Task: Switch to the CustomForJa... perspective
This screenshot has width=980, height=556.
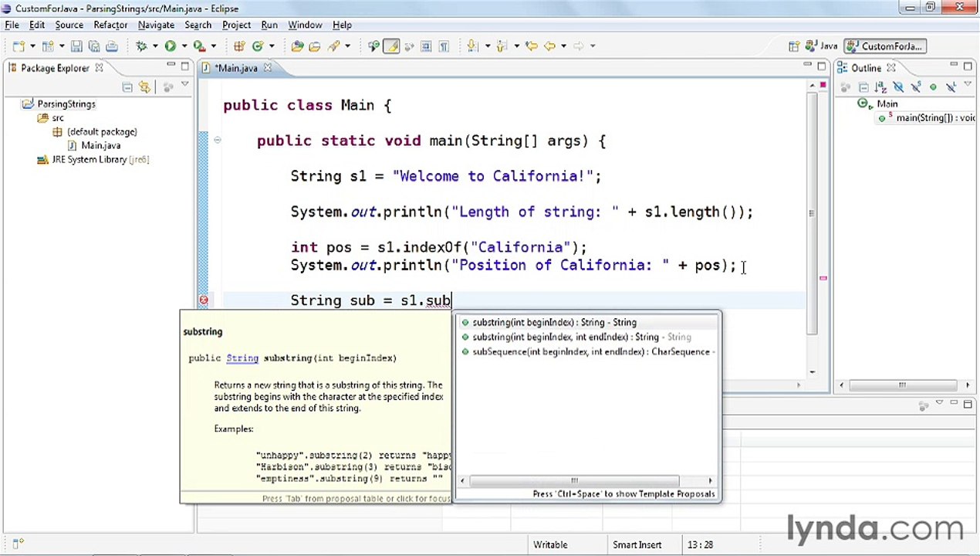Action: point(885,46)
